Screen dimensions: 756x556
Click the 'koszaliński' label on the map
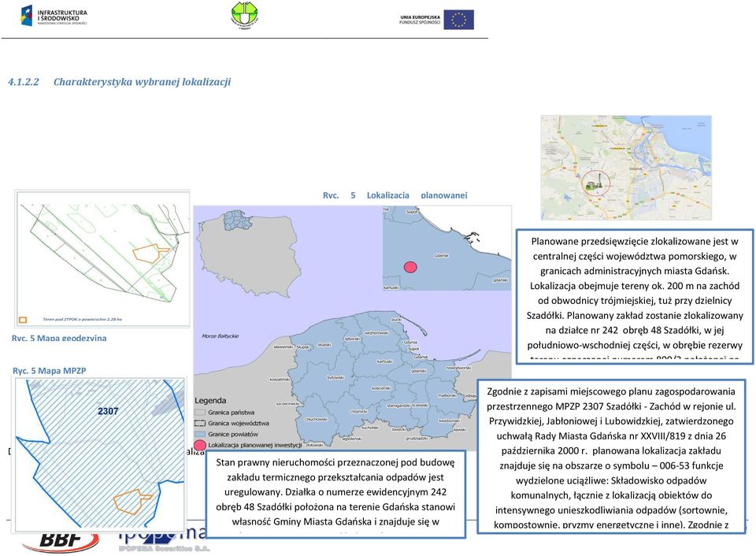coord(280,380)
